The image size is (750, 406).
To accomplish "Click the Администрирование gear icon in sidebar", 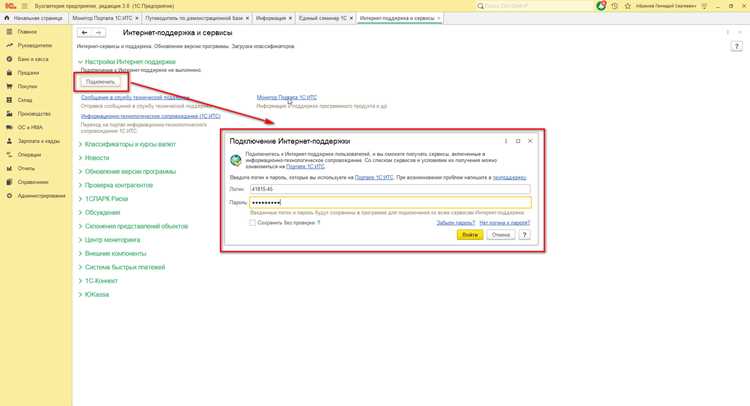I will coord(9,196).
